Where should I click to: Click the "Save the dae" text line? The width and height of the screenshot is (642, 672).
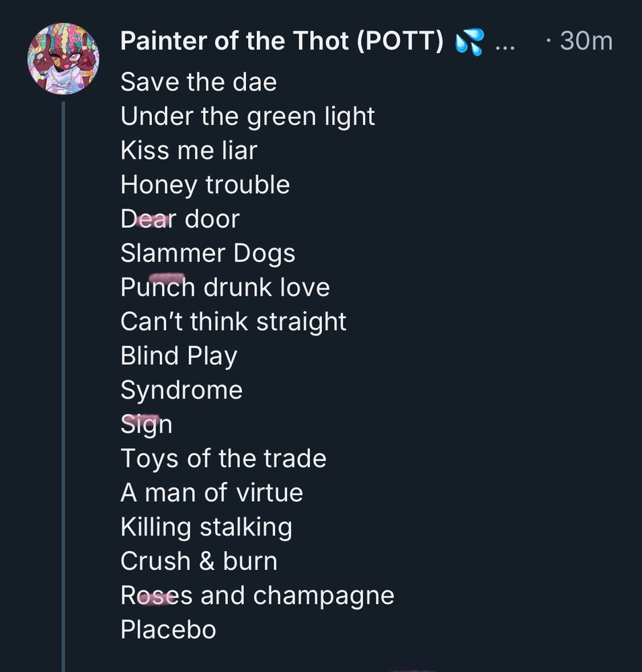[x=198, y=83]
